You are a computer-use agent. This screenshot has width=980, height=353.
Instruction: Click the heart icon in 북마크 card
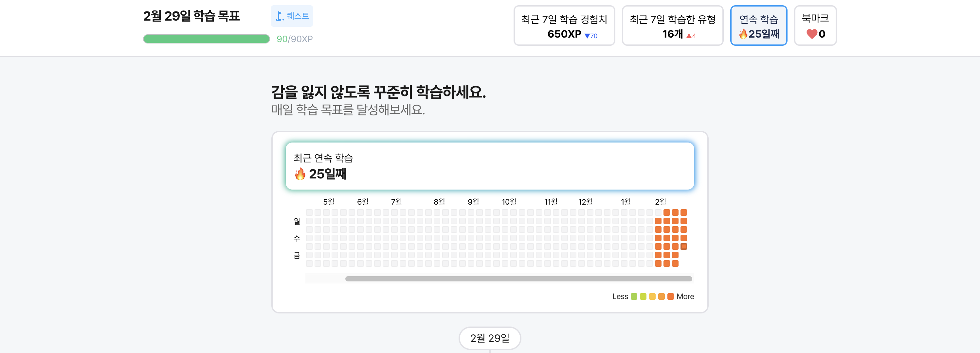pyautogui.click(x=811, y=34)
